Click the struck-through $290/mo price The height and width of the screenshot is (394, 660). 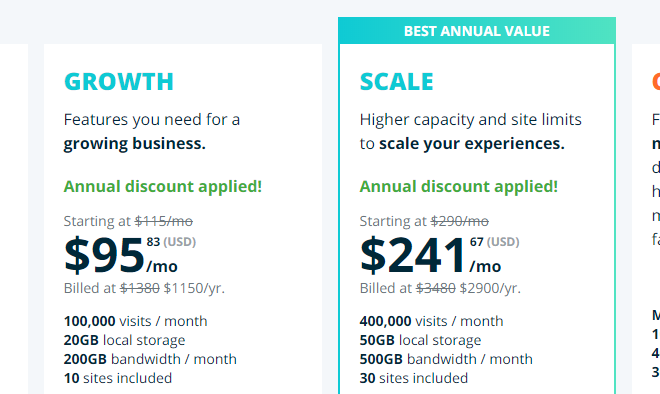pyautogui.click(x=460, y=221)
